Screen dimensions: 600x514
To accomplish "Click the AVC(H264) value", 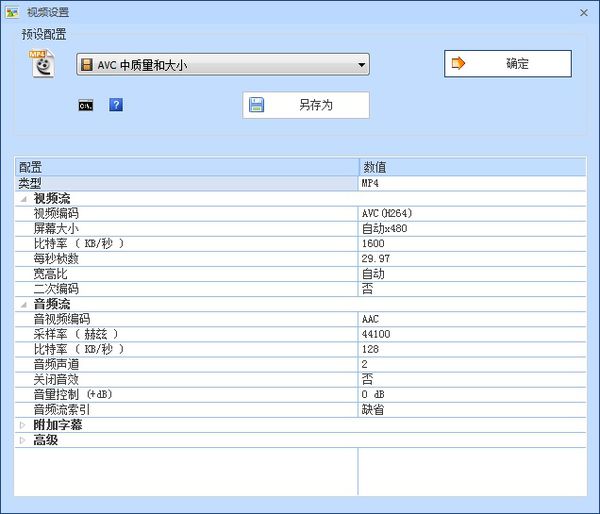I will pyautogui.click(x=387, y=214).
